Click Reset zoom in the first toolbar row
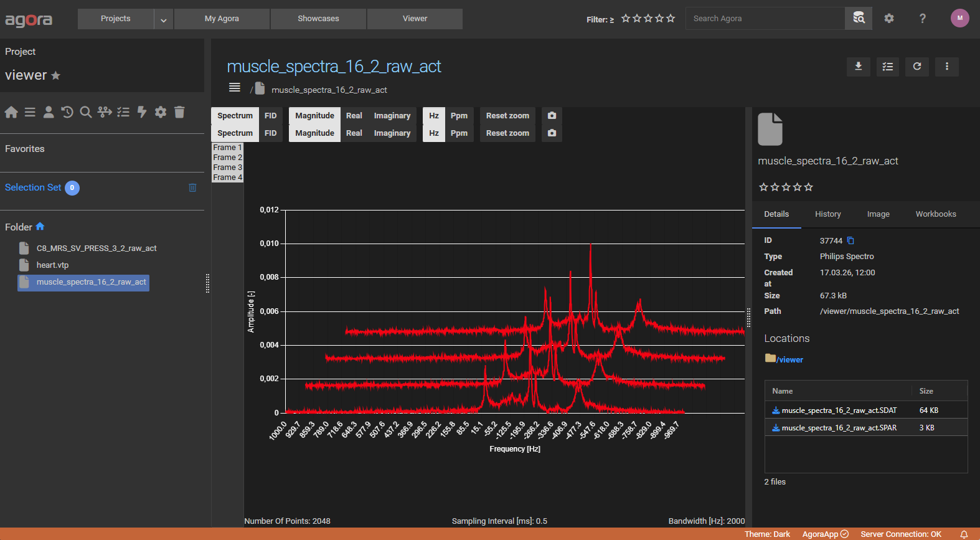 tap(507, 116)
